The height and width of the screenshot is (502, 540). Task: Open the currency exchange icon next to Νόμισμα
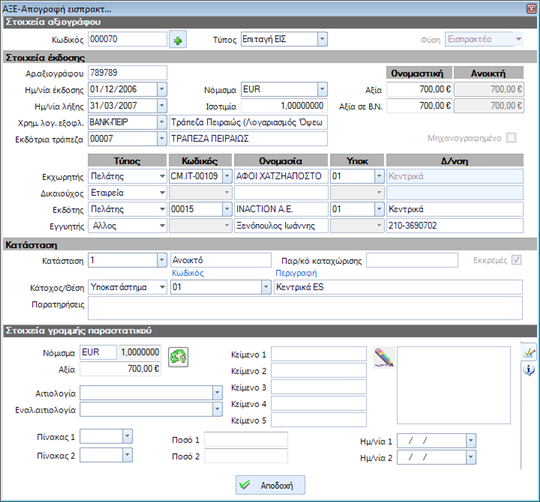[x=178, y=357]
